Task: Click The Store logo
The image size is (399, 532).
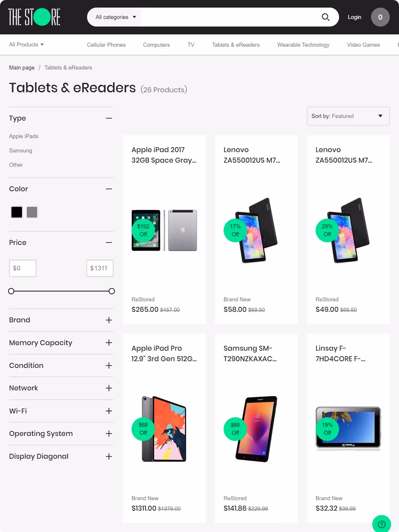Action: click(34, 17)
